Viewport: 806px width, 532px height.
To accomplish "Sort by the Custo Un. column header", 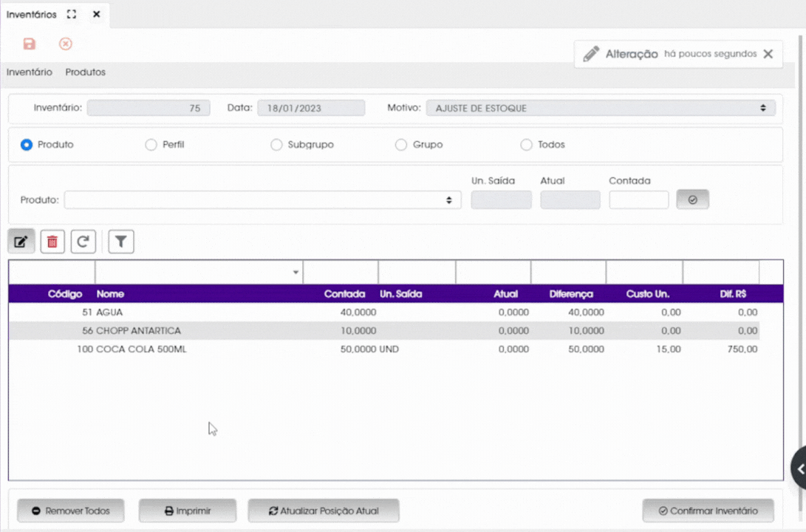I will [x=648, y=294].
